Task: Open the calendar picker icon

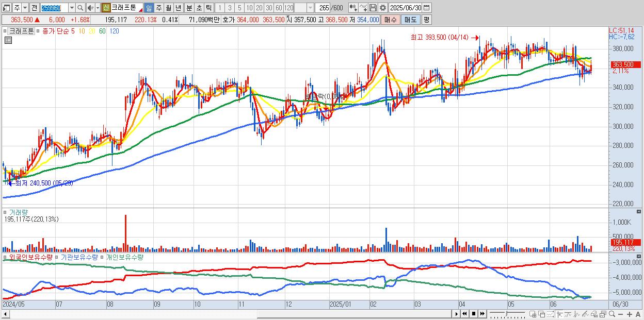Action: point(426,8)
